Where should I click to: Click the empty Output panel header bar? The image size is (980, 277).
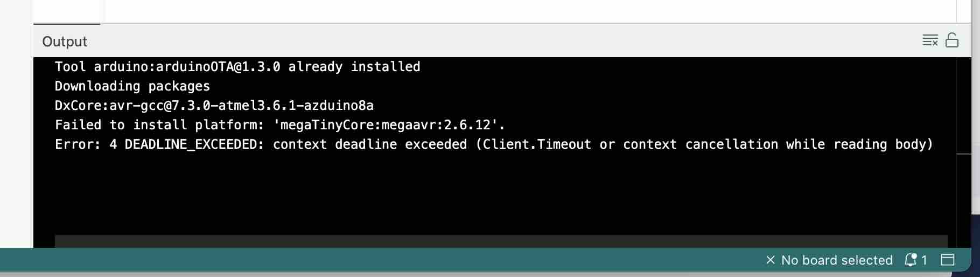click(485, 41)
